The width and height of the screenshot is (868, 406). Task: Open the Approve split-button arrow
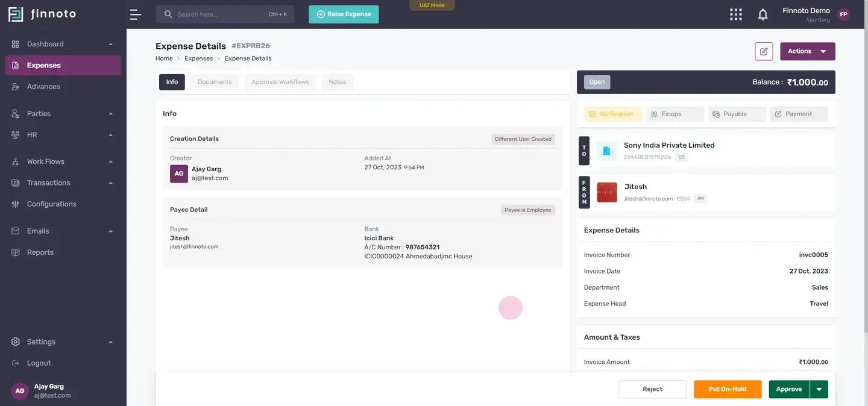[819, 389]
